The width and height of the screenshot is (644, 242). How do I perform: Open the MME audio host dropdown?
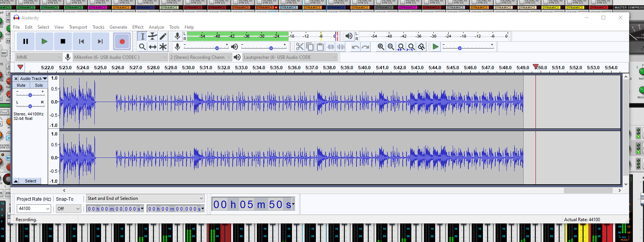point(38,57)
